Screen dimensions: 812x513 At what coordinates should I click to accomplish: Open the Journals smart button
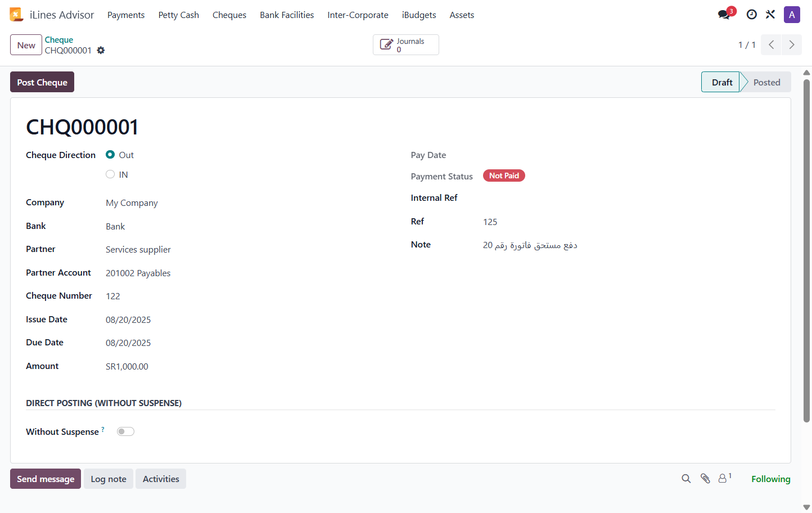click(x=406, y=45)
